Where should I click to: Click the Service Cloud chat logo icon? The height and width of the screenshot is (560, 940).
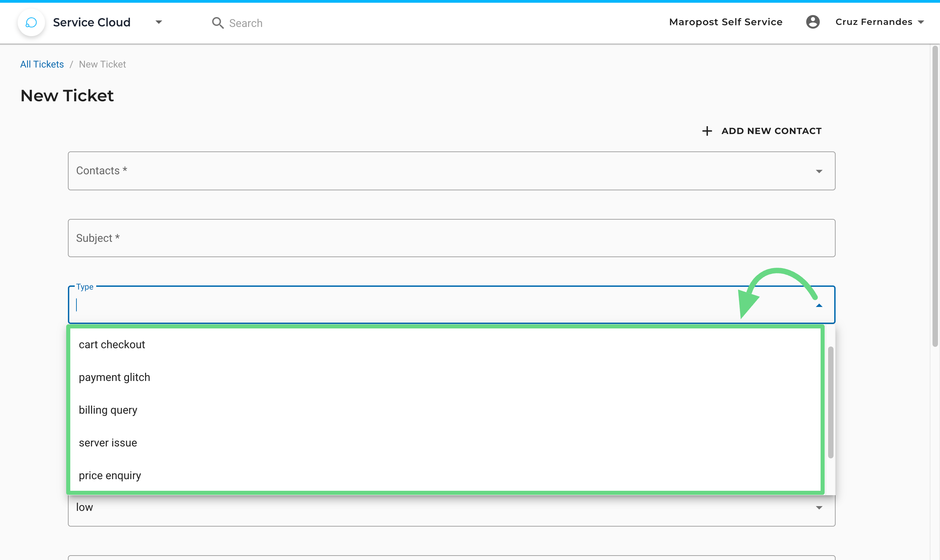(31, 23)
